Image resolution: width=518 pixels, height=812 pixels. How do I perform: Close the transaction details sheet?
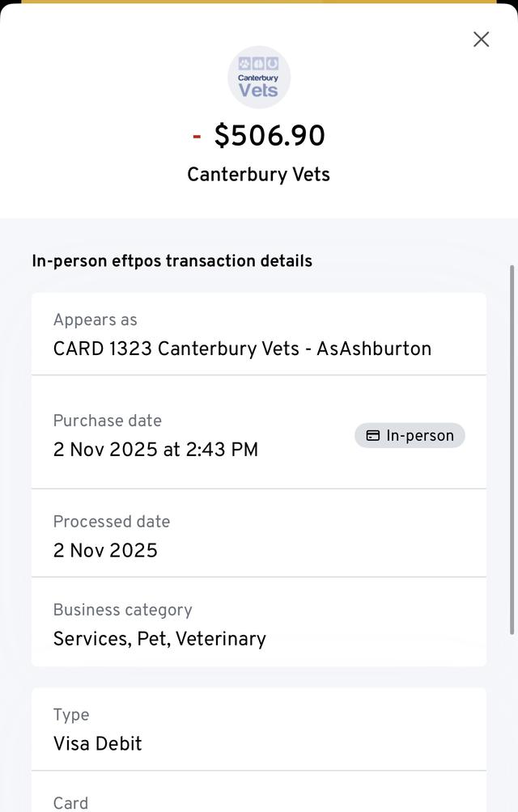[481, 39]
